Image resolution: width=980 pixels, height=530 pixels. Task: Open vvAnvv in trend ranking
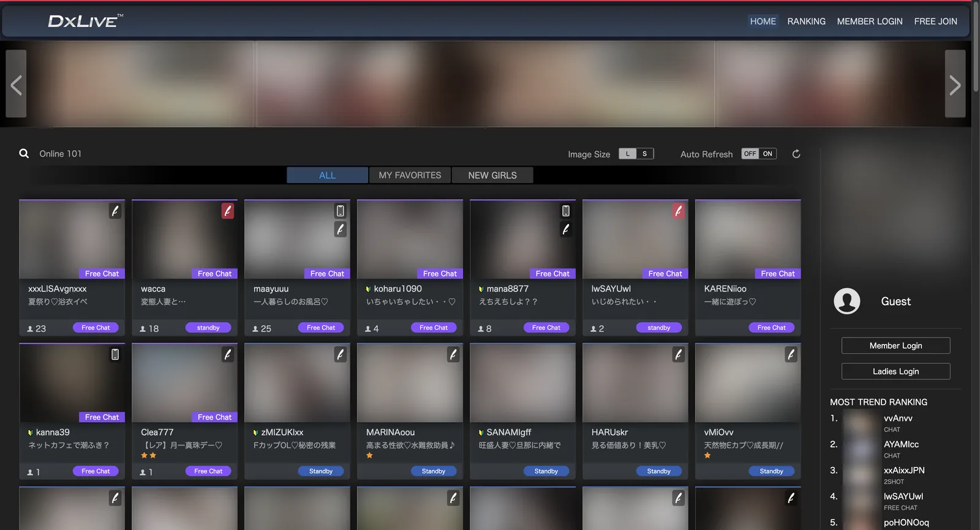click(898, 418)
